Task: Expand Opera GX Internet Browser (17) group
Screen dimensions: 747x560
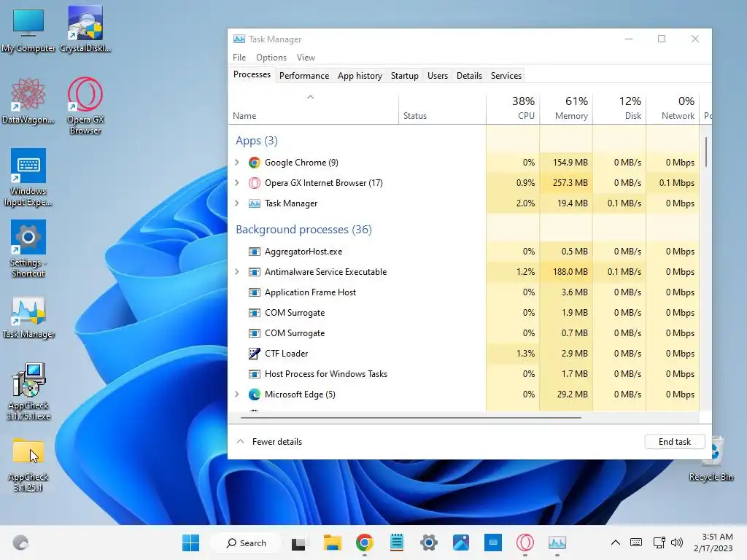Action: (237, 183)
